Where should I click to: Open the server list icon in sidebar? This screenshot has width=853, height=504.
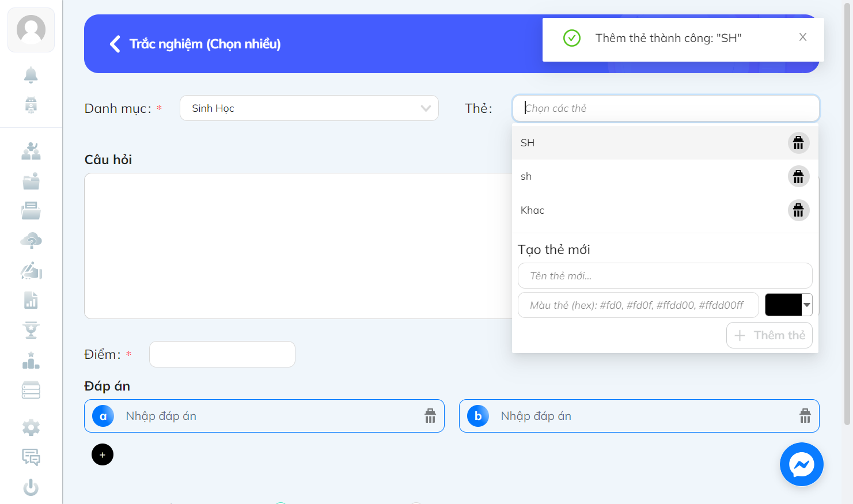(31, 390)
